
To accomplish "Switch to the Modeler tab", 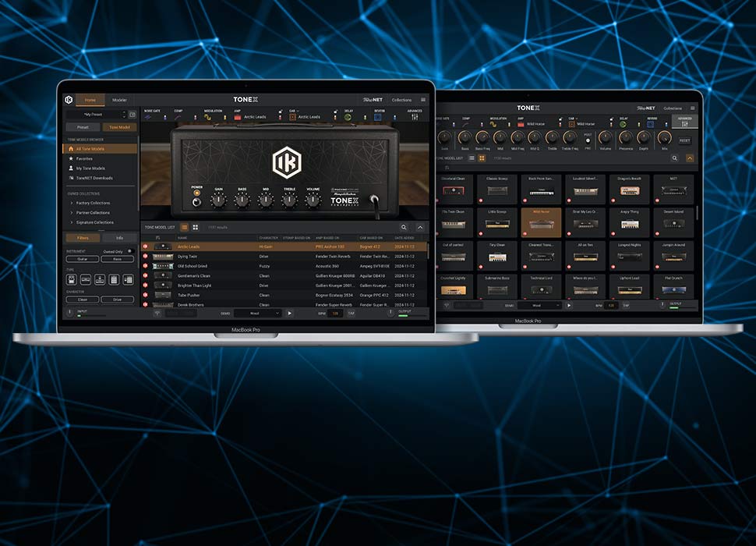I will pos(119,100).
